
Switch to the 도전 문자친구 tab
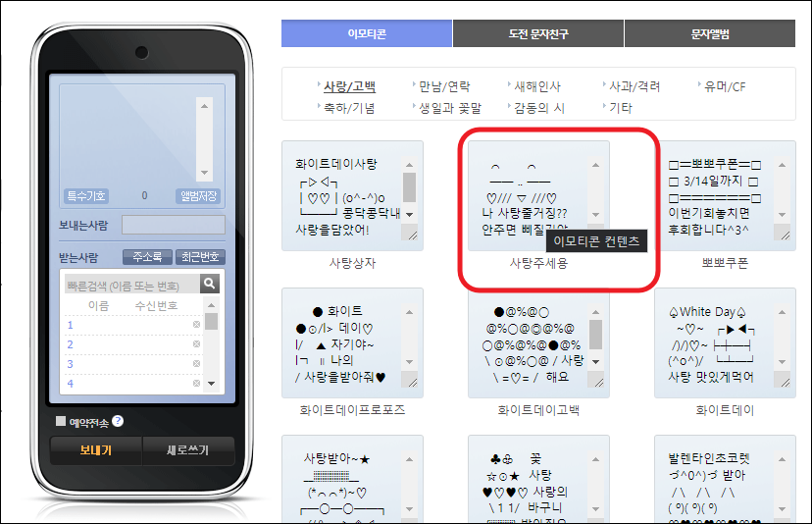(538, 33)
